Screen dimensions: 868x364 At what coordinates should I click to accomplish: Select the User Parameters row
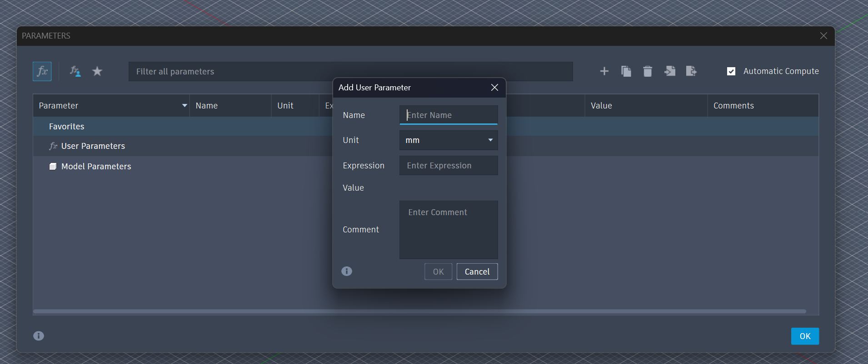[426, 146]
